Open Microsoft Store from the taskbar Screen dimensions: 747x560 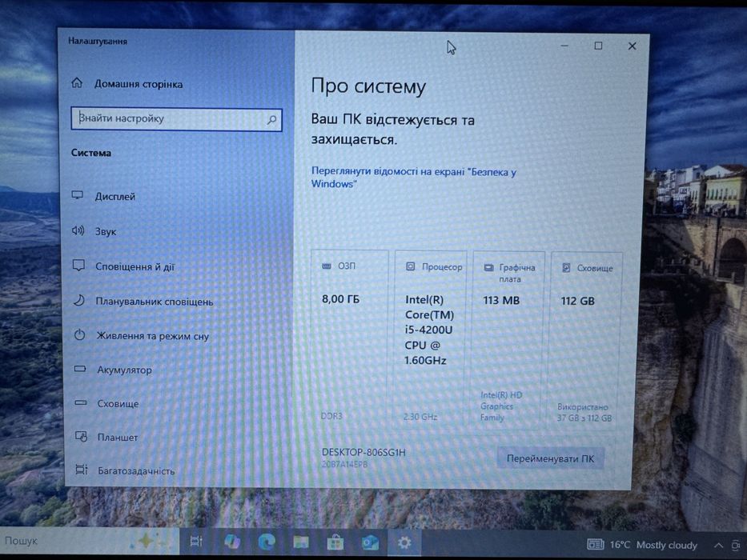335,542
